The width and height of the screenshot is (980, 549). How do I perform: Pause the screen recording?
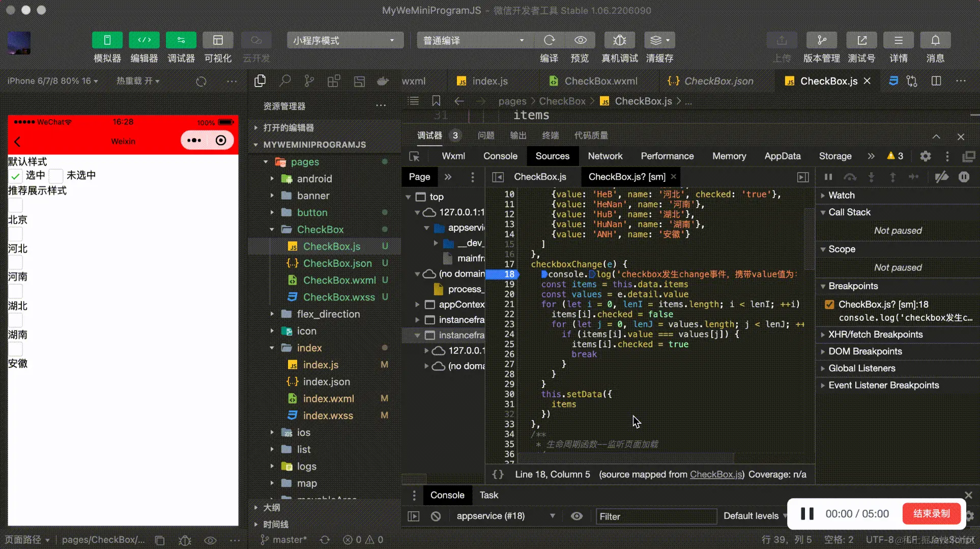click(807, 513)
